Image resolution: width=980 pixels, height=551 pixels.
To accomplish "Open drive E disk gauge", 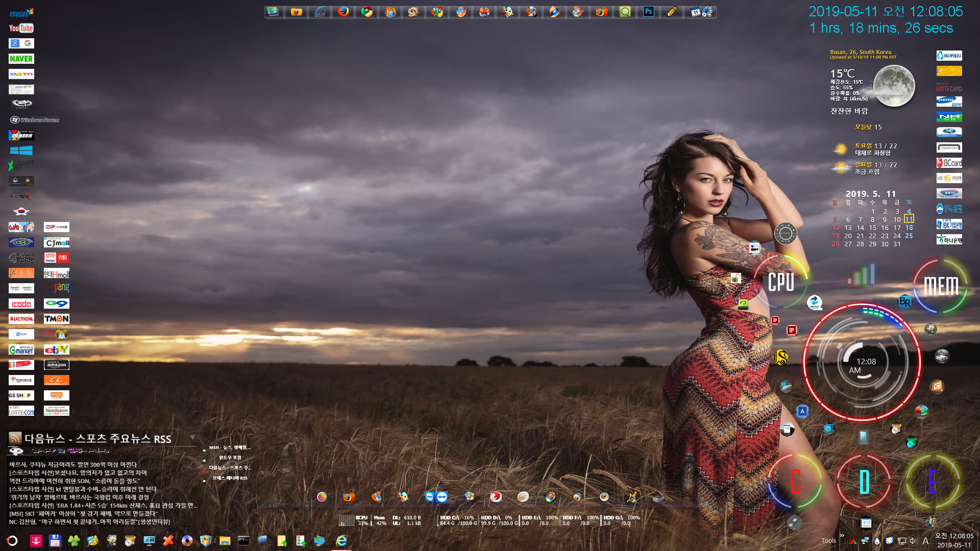I will [x=933, y=482].
